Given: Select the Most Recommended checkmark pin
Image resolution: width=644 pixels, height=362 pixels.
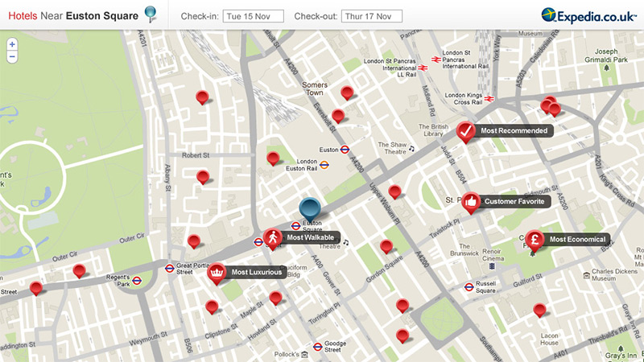Looking at the screenshot, I should 465,132.
